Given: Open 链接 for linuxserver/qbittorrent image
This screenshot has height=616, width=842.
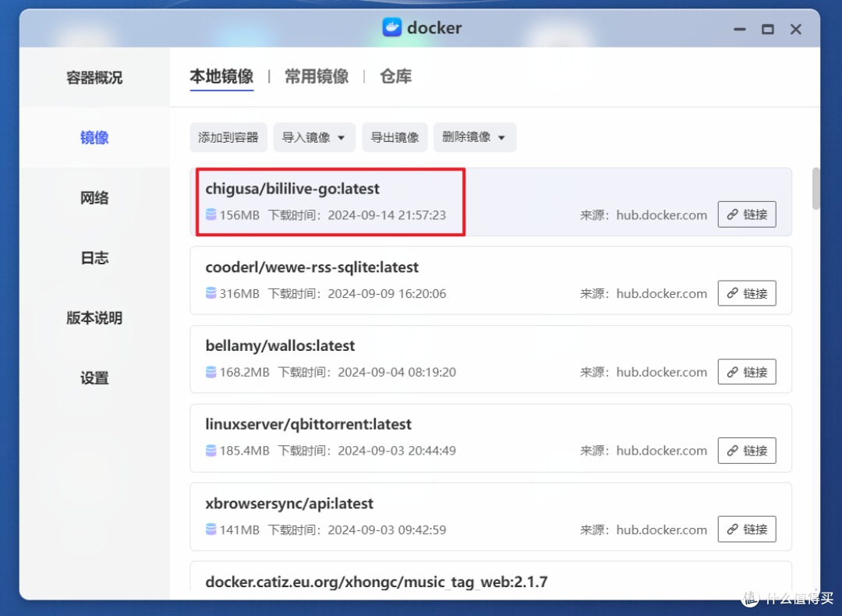Looking at the screenshot, I should click(x=747, y=451).
